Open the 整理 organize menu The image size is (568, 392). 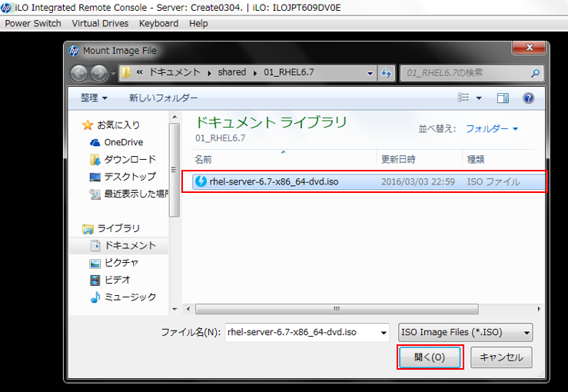pyautogui.click(x=94, y=98)
